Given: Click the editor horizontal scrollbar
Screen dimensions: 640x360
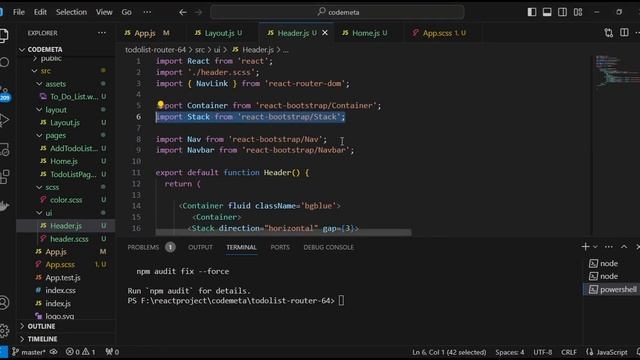Looking at the screenshot, I should pos(283,232).
